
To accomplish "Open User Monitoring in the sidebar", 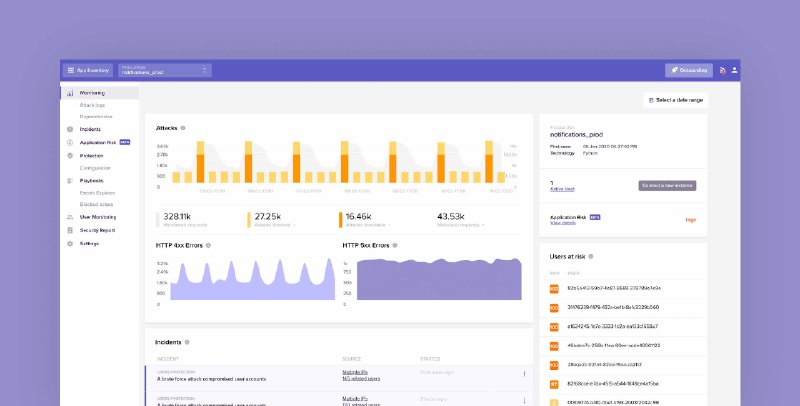I will pos(98,217).
